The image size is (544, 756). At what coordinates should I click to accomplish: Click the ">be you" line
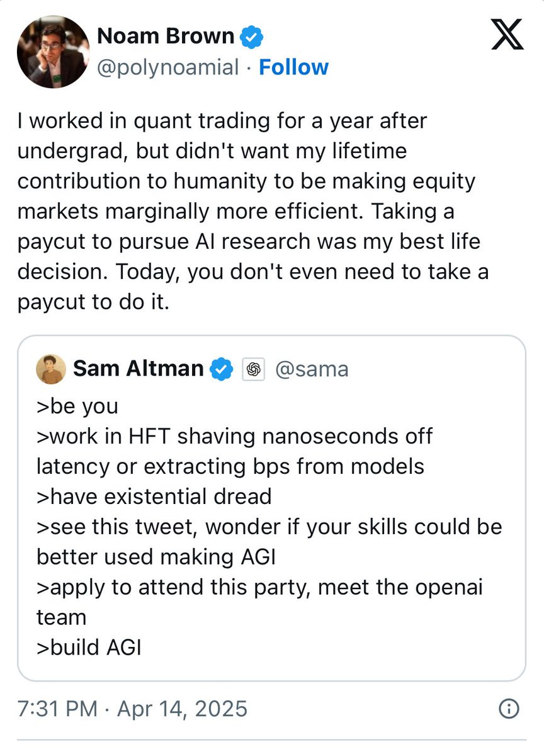tap(77, 406)
